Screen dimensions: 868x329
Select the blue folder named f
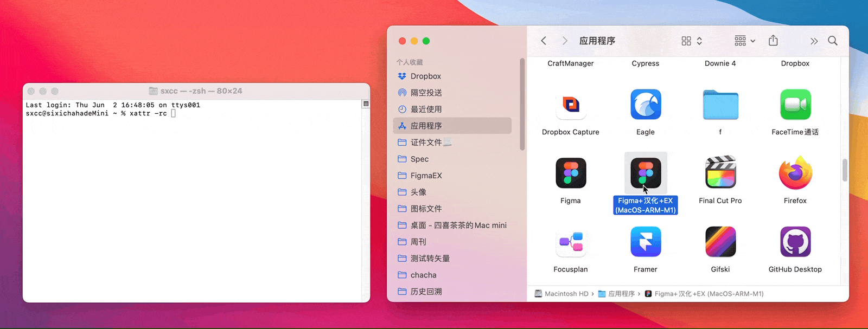point(720,105)
